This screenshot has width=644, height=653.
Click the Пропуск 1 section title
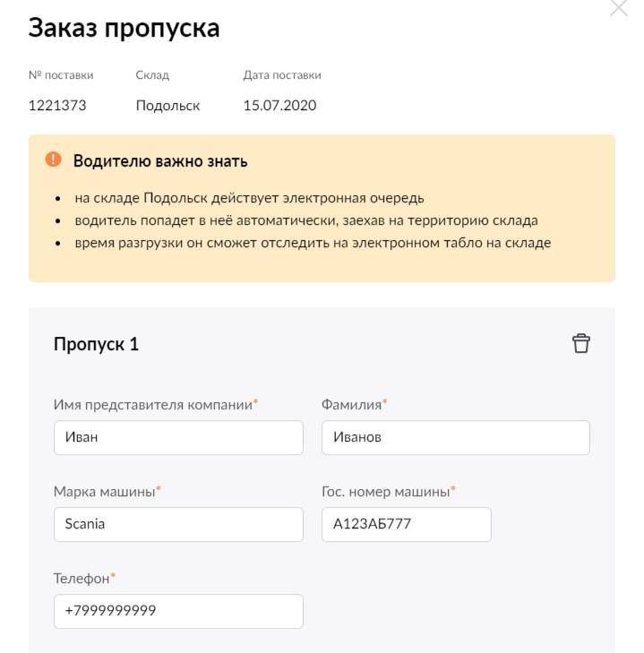(96, 344)
